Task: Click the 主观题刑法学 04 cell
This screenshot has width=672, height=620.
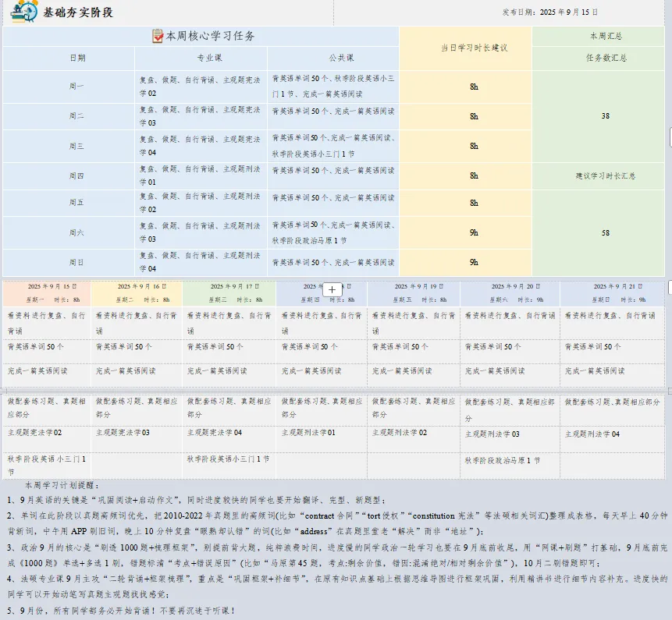Action: pyautogui.click(x=612, y=439)
